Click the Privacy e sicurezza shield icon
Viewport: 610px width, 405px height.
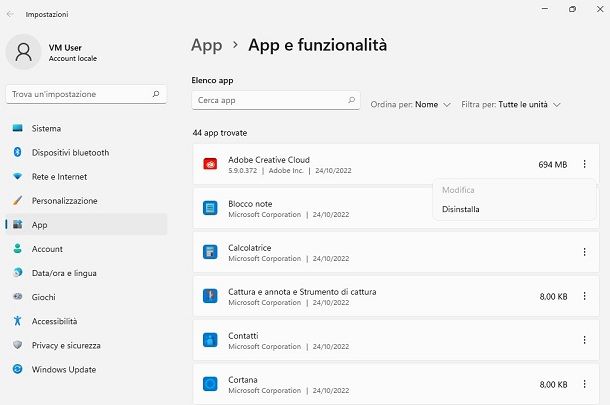[18, 345]
